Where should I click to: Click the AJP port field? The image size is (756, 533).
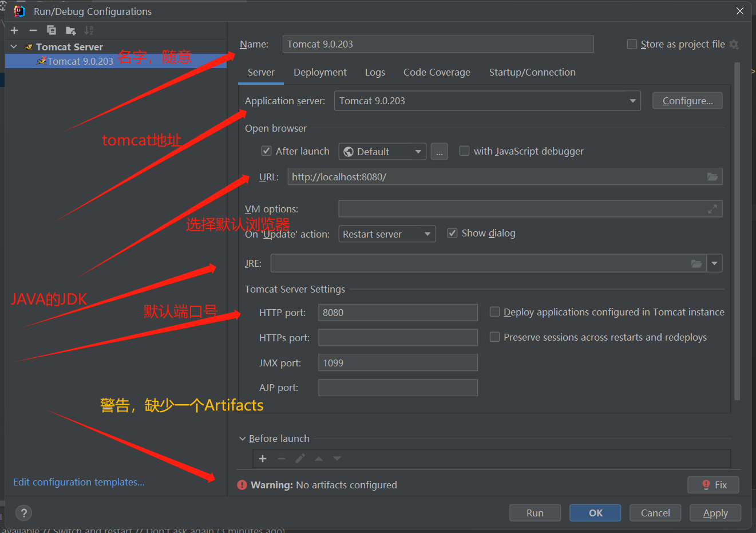398,388
